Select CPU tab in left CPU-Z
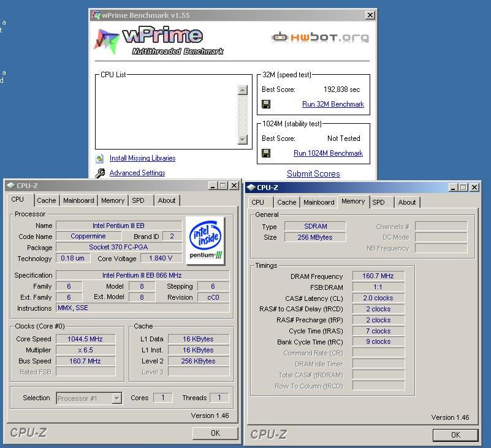Image resolution: width=491 pixels, height=448 pixels. tap(18, 199)
